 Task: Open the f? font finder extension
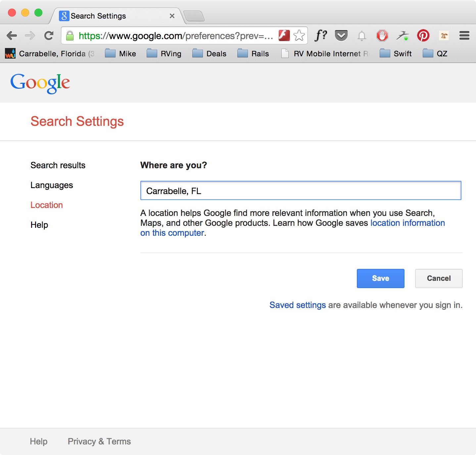pos(320,35)
